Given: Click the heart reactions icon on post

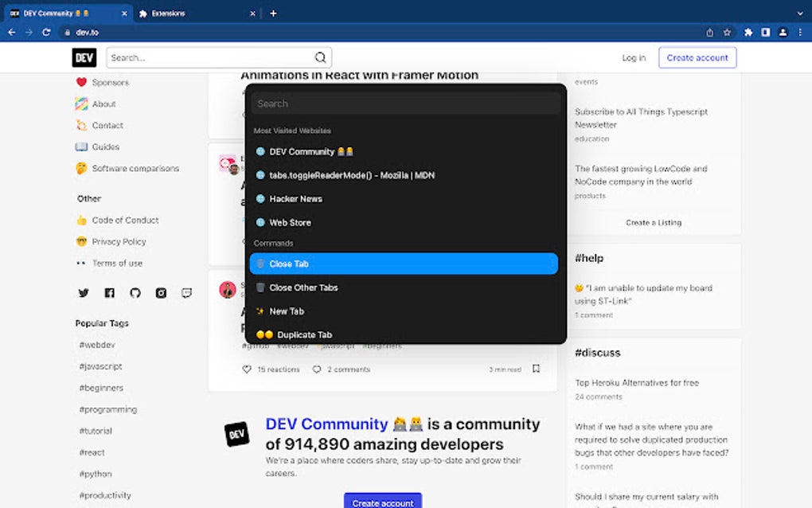Looking at the screenshot, I should (x=247, y=369).
